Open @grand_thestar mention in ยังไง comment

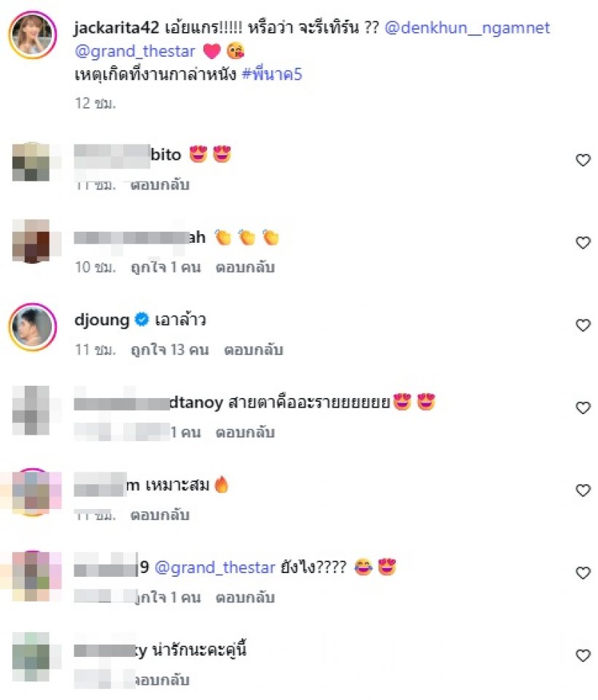[215, 567]
